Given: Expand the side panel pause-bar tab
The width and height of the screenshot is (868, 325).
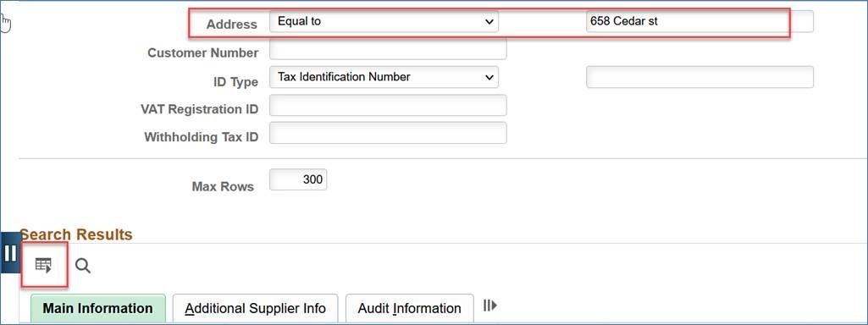Looking at the screenshot, I should (x=10, y=253).
